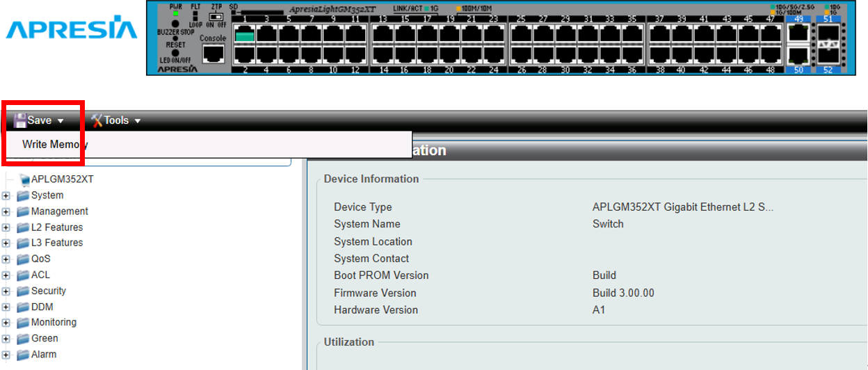The image size is (868, 370).
Task: Click the BUZZER STOP button on device image
Action: (175, 24)
